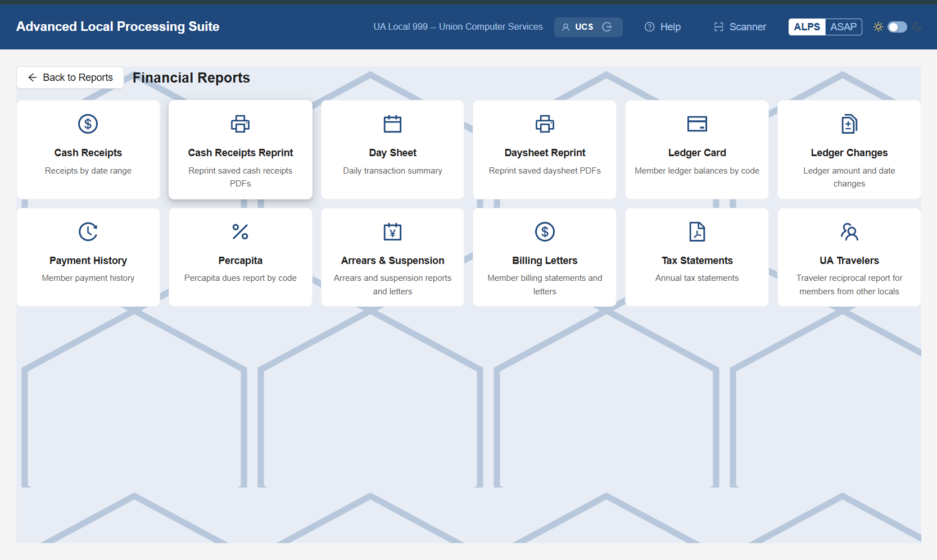Click the Financial Reports heading
Screen dimensions: 937x560
point(191,78)
